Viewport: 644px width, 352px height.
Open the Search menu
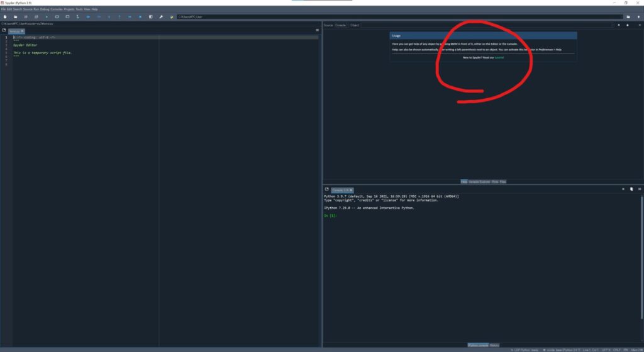click(17, 9)
